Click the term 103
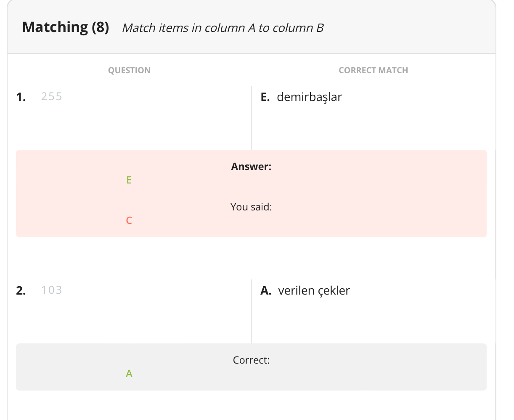Image resolution: width=514 pixels, height=420 pixels. point(52,290)
